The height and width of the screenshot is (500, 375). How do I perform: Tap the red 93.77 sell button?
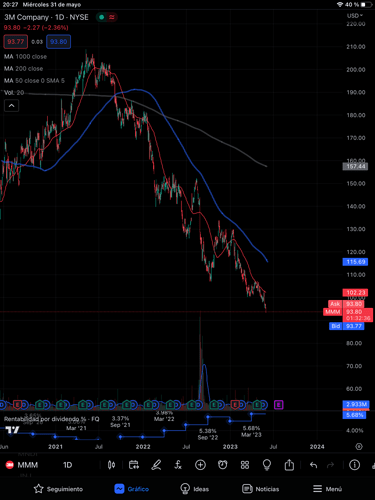pyautogui.click(x=16, y=42)
